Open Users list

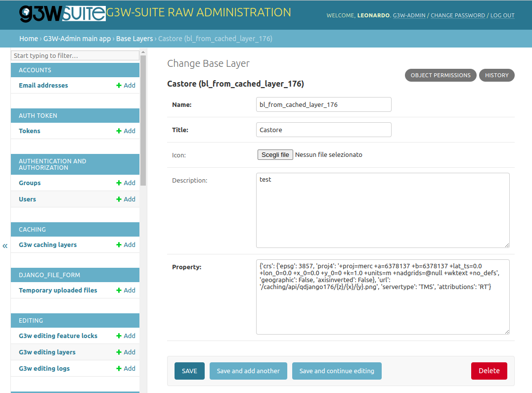(x=28, y=199)
